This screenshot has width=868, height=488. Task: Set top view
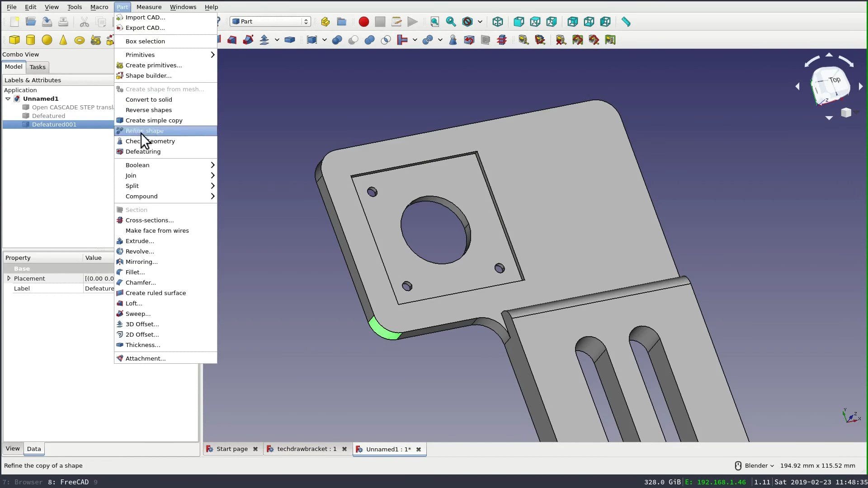(535, 22)
